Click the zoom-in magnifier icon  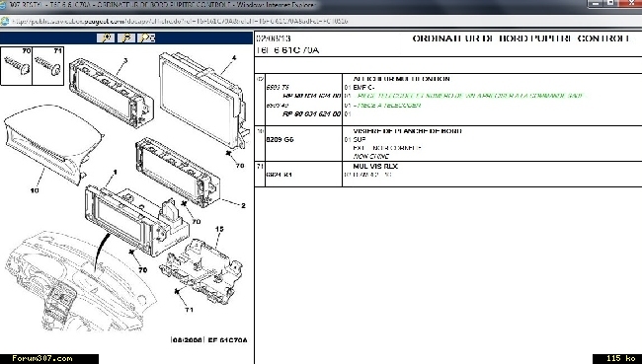(106, 38)
